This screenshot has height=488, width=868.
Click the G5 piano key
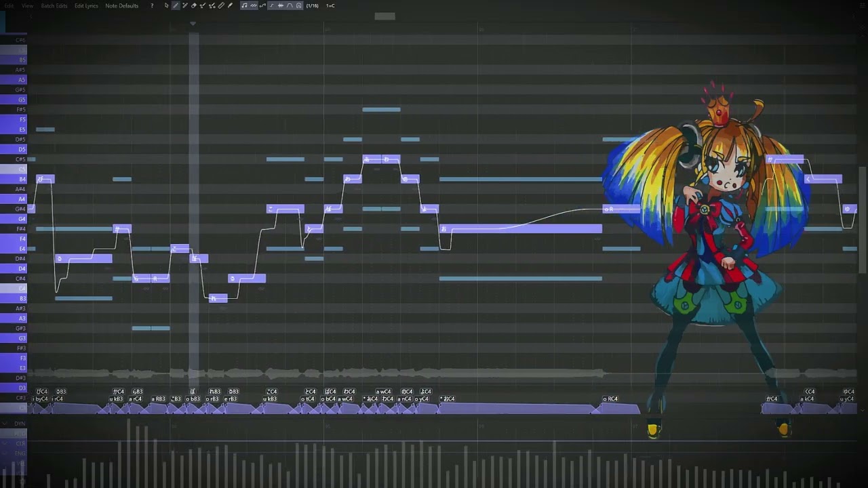click(x=14, y=100)
